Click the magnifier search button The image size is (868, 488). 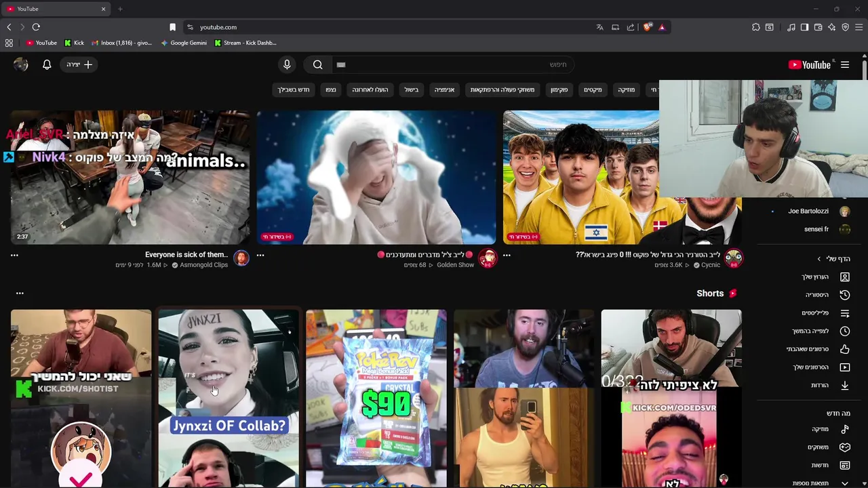coord(317,64)
